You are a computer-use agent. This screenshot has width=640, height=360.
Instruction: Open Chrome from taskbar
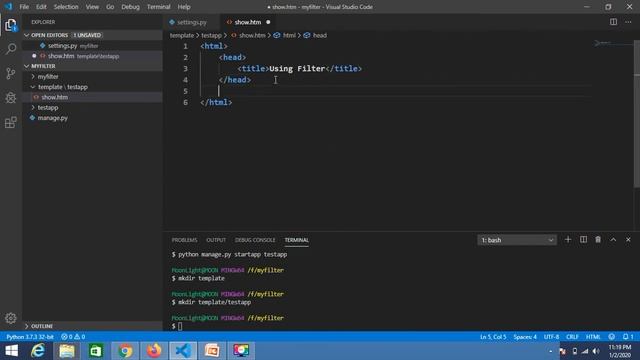pos(125,351)
